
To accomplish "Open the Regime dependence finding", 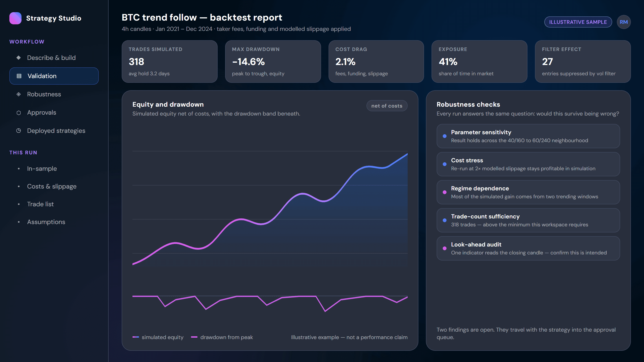I will [x=528, y=192].
